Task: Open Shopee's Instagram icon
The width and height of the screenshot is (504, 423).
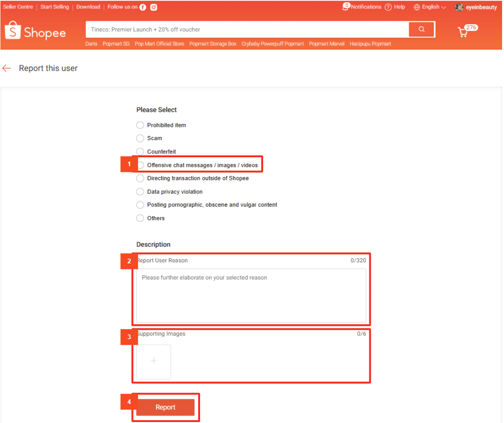Action: coord(154,7)
